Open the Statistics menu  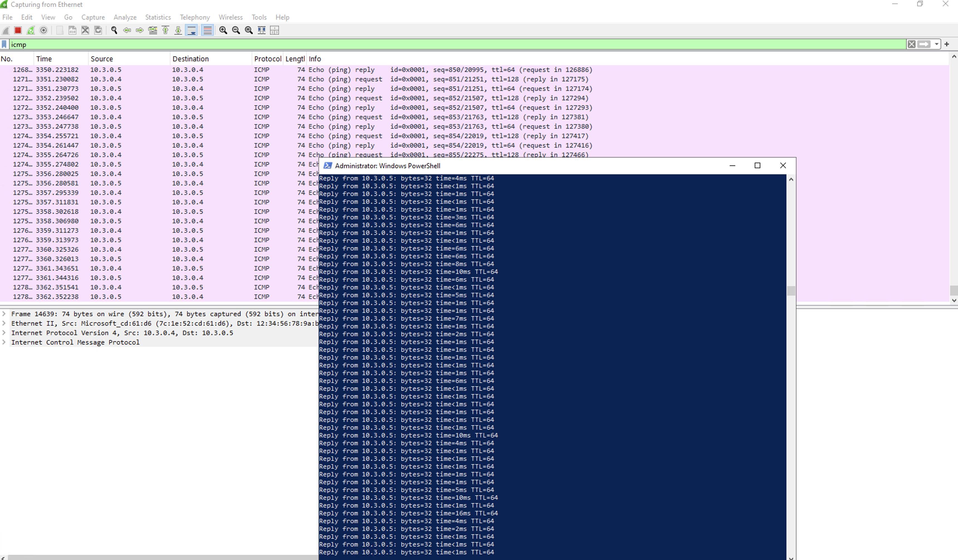158,17
